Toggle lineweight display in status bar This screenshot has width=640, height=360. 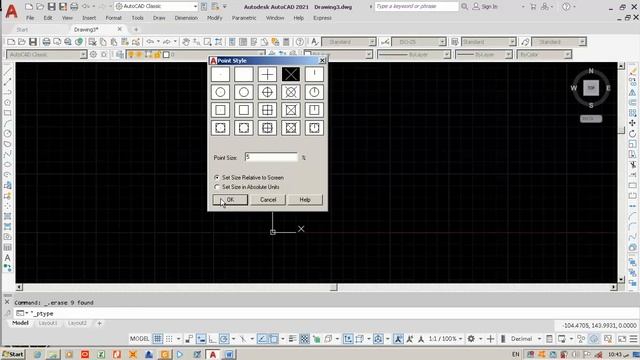coord(293,339)
